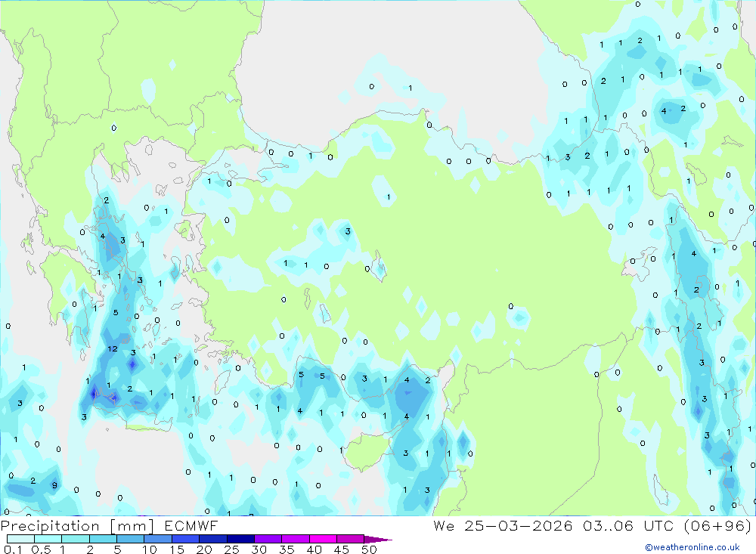Select the 2–5 mm legend color swatch
This screenshot has height=554, width=756.
coord(103,539)
